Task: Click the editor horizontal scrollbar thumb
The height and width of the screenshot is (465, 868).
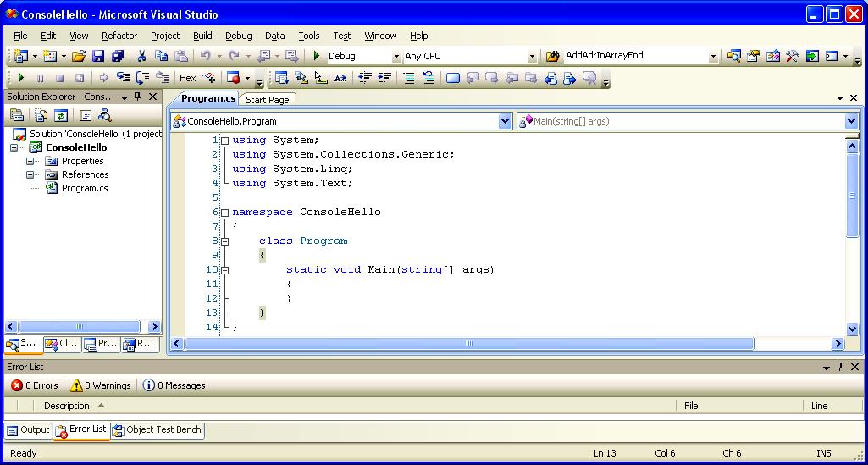Action: [469, 344]
